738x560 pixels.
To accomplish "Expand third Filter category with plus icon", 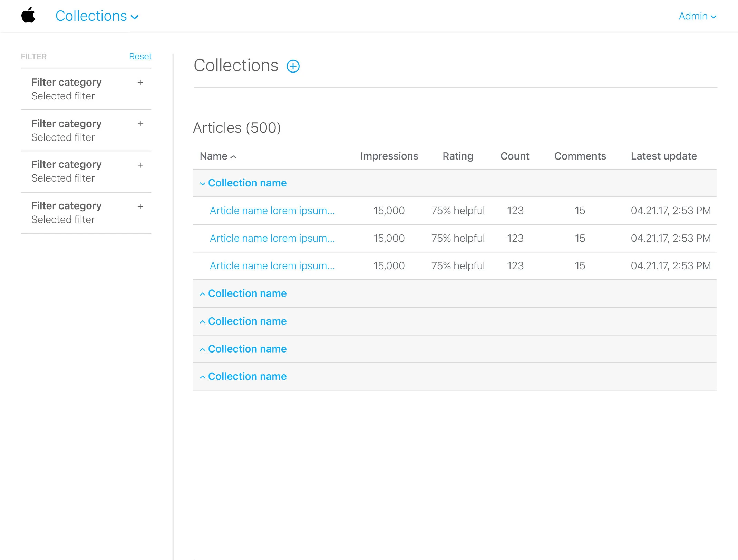I will [140, 165].
